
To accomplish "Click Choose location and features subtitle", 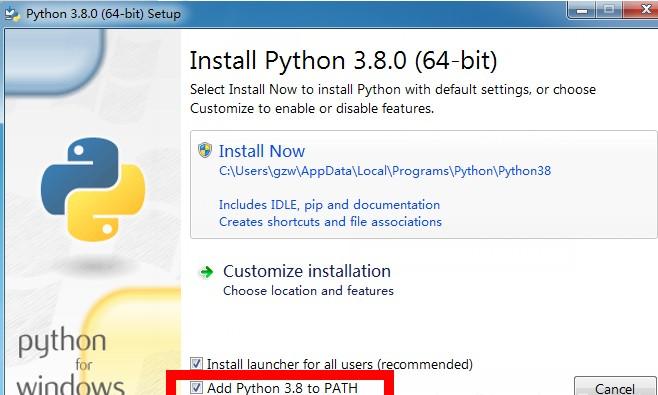I will [308, 290].
